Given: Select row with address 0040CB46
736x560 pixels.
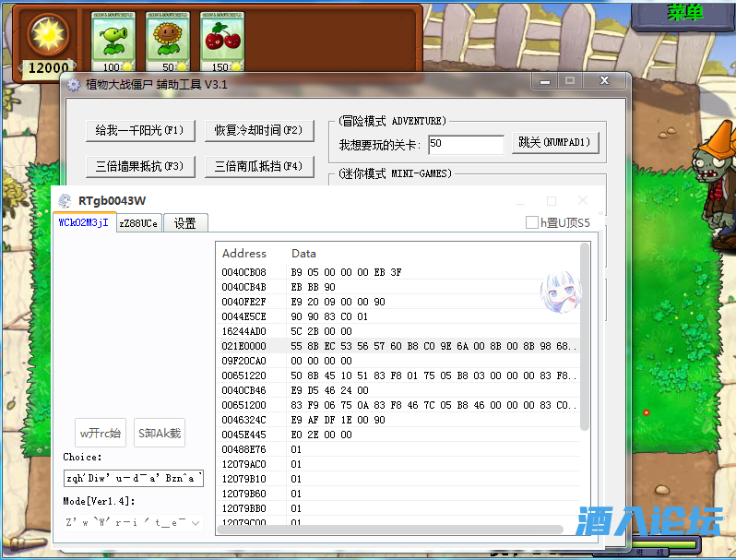Looking at the screenshot, I should [399, 390].
